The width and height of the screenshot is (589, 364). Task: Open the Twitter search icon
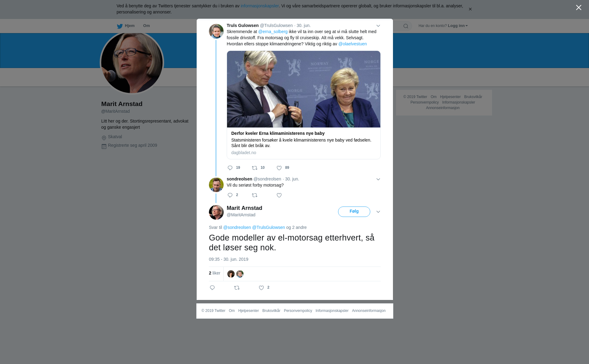406,26
